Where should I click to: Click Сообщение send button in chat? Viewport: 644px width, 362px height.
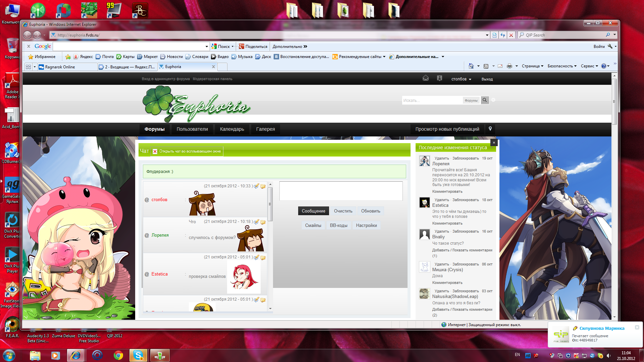[x=313, y=211]
